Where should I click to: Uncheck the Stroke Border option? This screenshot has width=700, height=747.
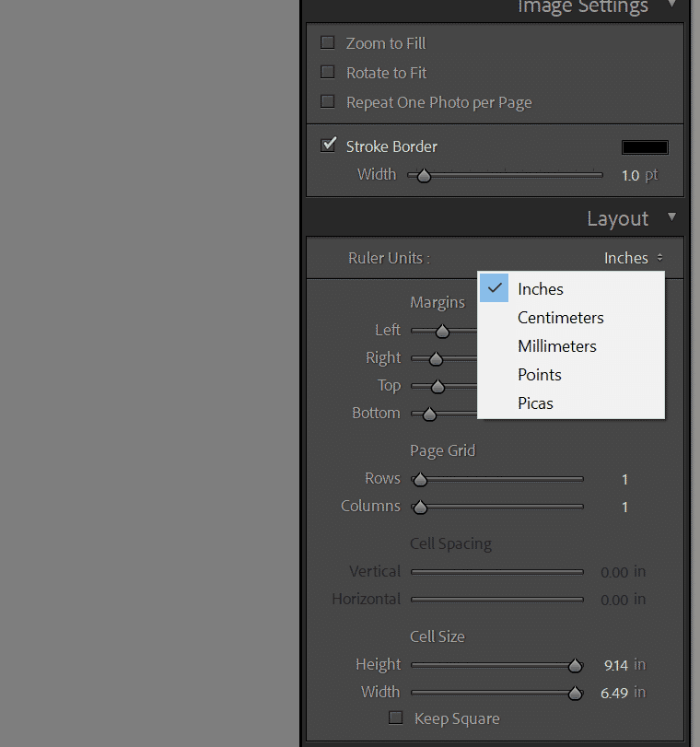[328, 145]
